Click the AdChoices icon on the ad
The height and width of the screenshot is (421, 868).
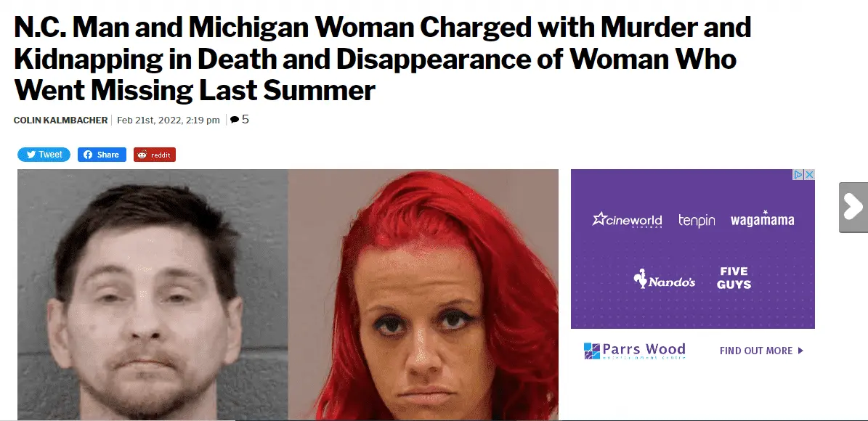click(x=798, y=175)
